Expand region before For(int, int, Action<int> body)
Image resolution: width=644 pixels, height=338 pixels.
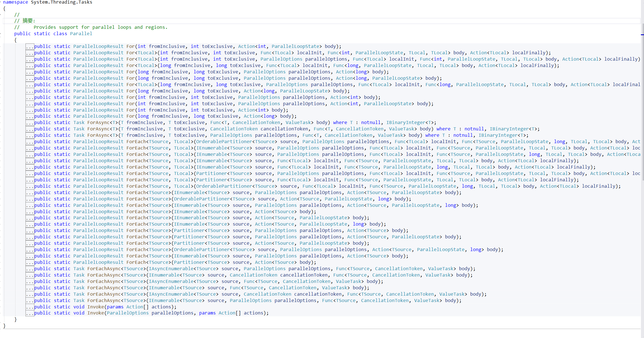tap(30, 110)
